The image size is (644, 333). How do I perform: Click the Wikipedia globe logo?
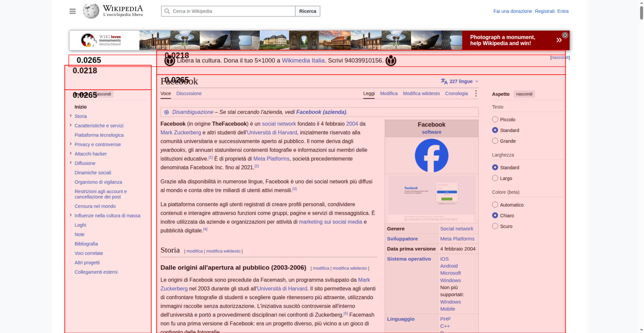tap(91, 11)
